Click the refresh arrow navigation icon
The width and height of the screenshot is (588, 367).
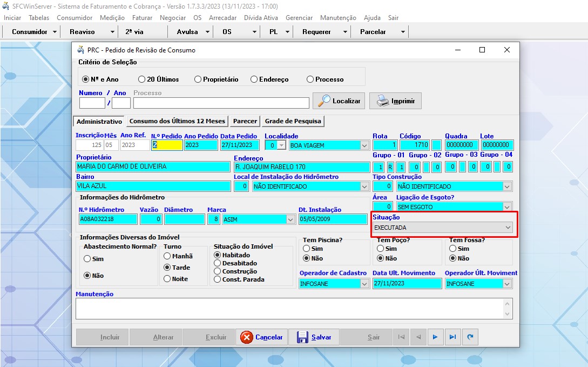(x=470, y=337)
